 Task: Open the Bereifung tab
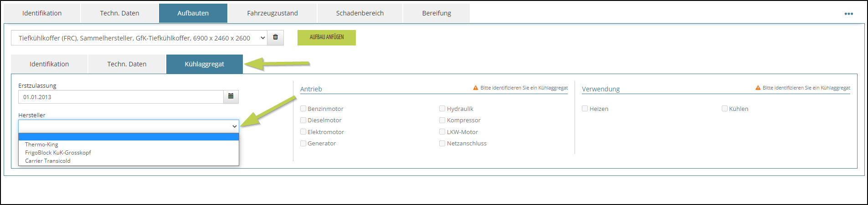437,13
